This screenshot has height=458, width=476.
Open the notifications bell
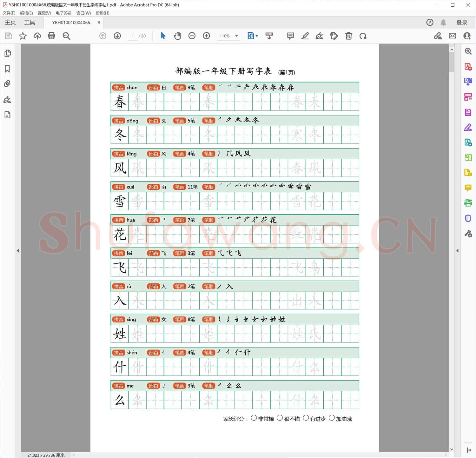click(443, 22)
